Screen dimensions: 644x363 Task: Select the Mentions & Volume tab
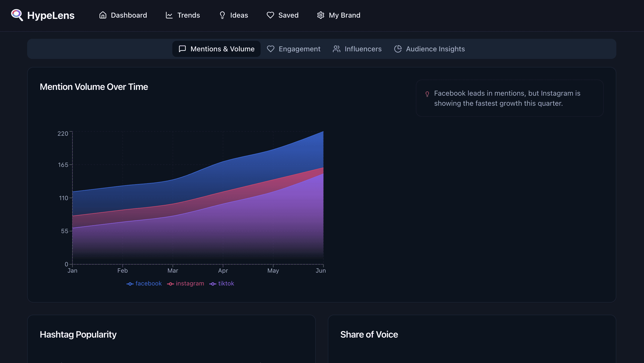point(216,49)
